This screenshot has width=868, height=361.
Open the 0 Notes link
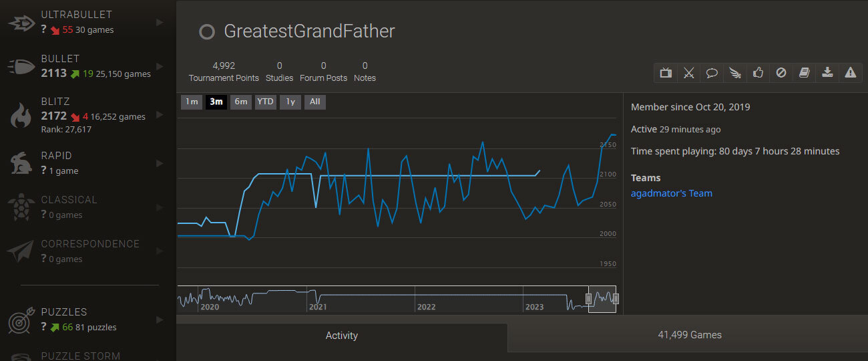[x=365, y=72]
